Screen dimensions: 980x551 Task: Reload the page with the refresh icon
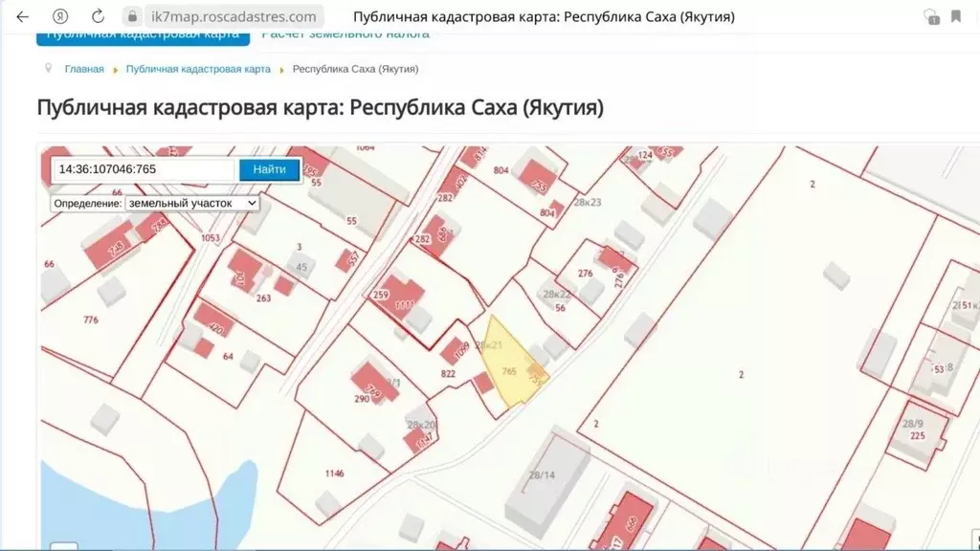tap(95, 15)
